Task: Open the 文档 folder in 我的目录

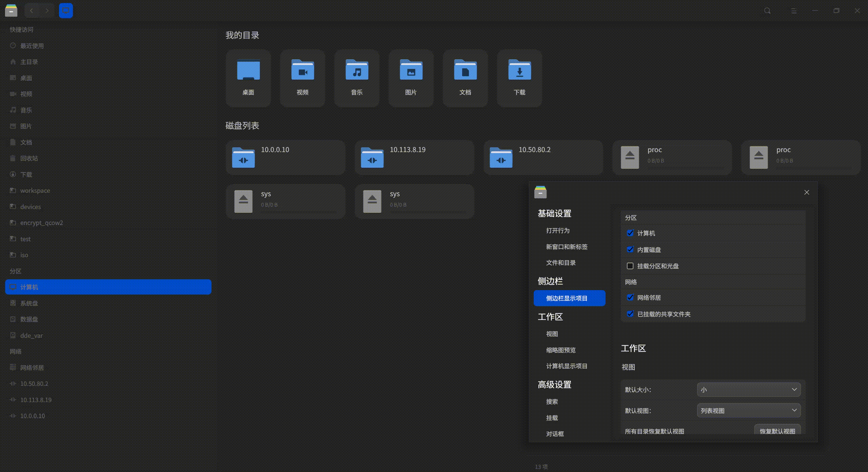Action: pyautogui.click(x=465, y=78)
